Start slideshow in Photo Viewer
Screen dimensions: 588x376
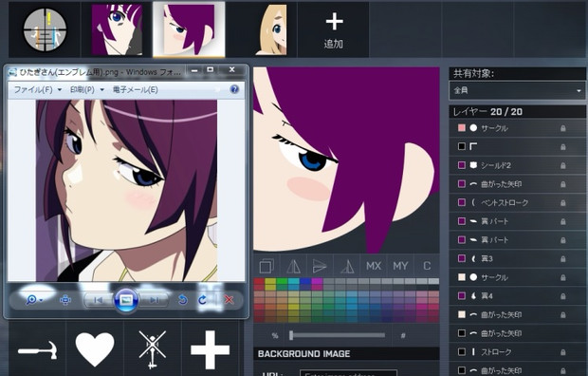point(126,300)
